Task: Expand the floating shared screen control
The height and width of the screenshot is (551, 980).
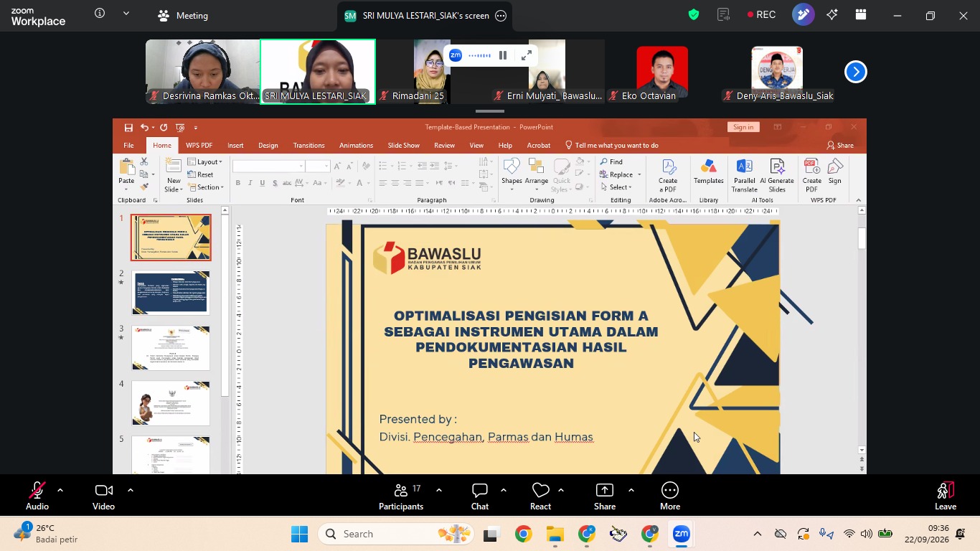Action: [x=527, y=55]
